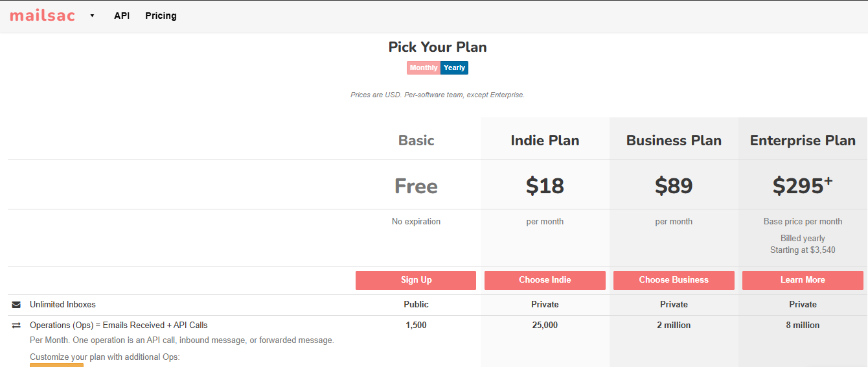This screenshot has height=367, width=868.
Task: Click the orange button under Customize your plan
Action: click(x=56, y=365)
